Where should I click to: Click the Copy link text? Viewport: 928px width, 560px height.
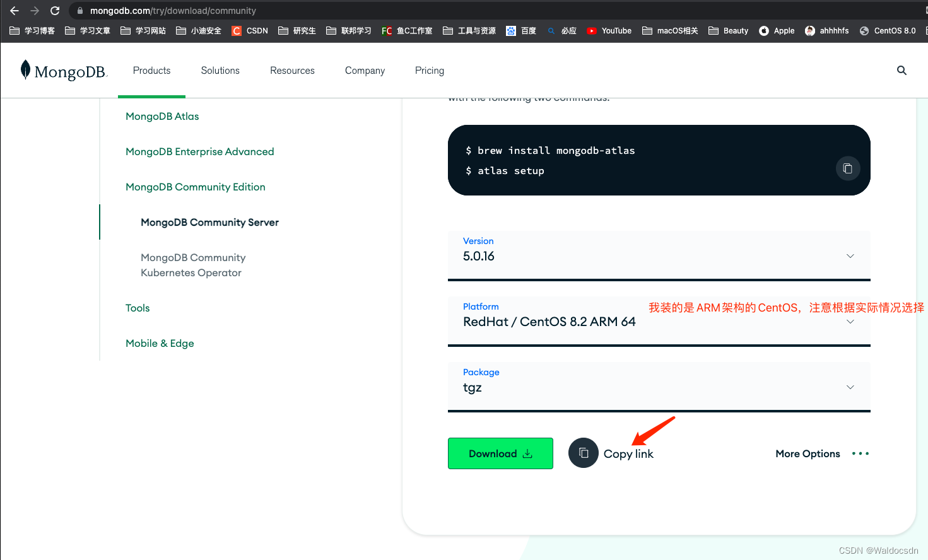pos(628,454)
